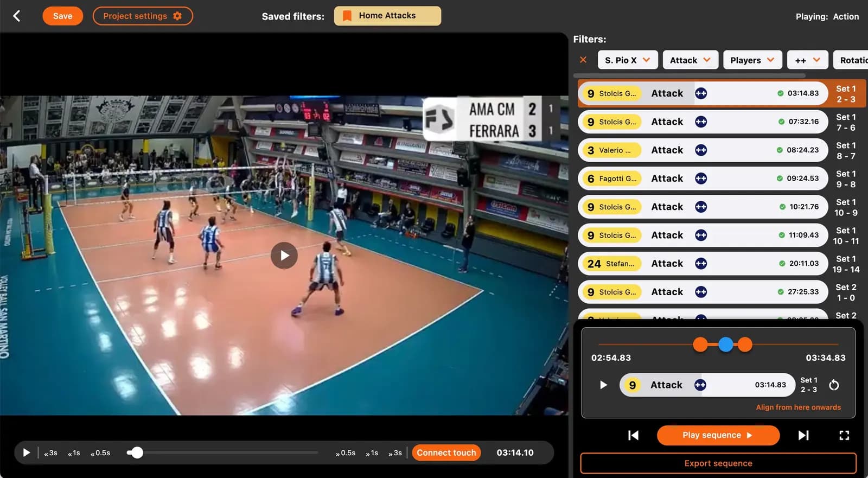
Task: Rewind 3 seconds
Action: pyautogui.click(x=50, y=453)
